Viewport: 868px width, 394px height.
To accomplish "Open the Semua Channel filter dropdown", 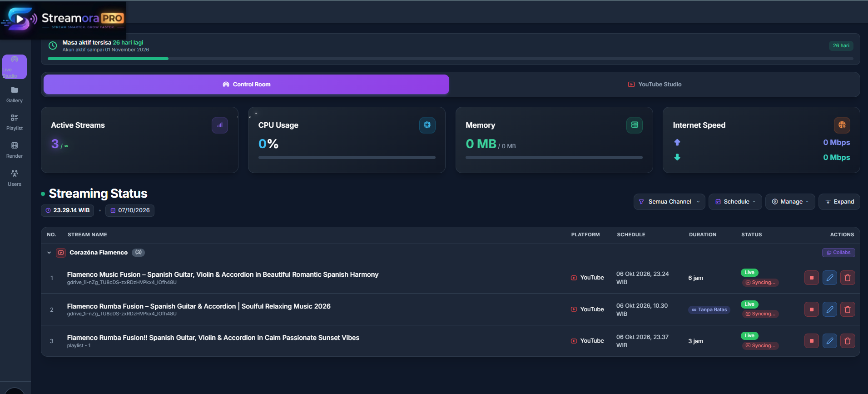I will [670, 202].
